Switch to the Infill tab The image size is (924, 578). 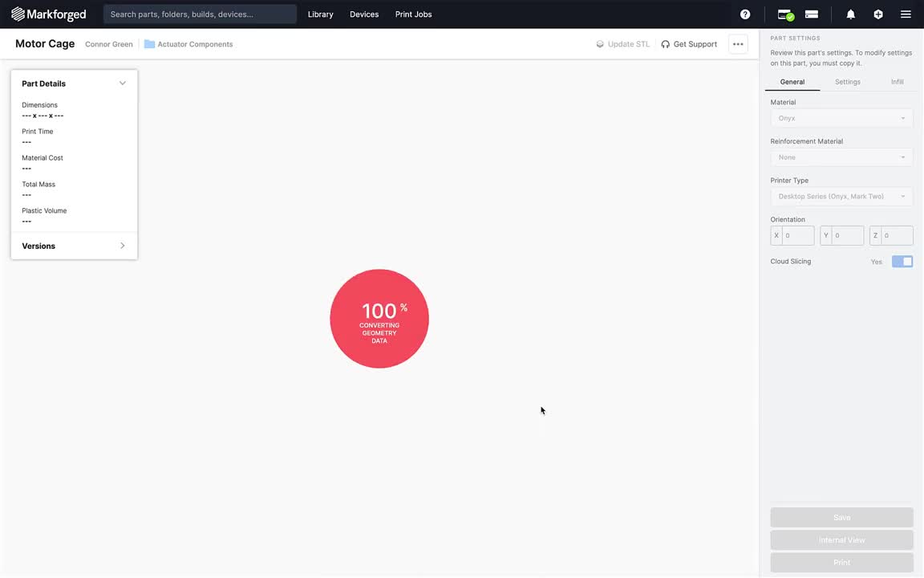tap(897, 82)
